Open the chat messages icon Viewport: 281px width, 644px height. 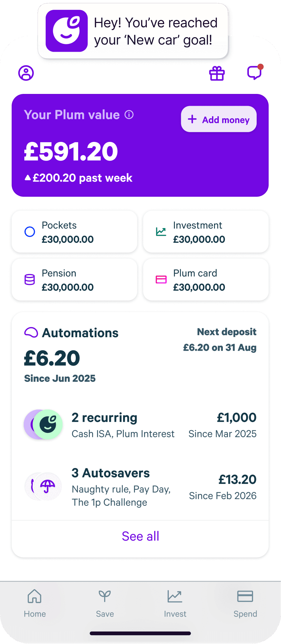(x=255, y=73)
